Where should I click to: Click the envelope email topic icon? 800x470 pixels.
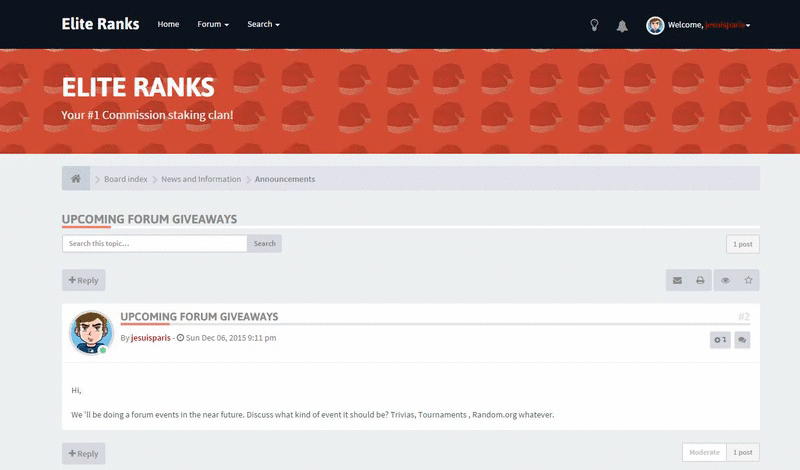[677, 280]
